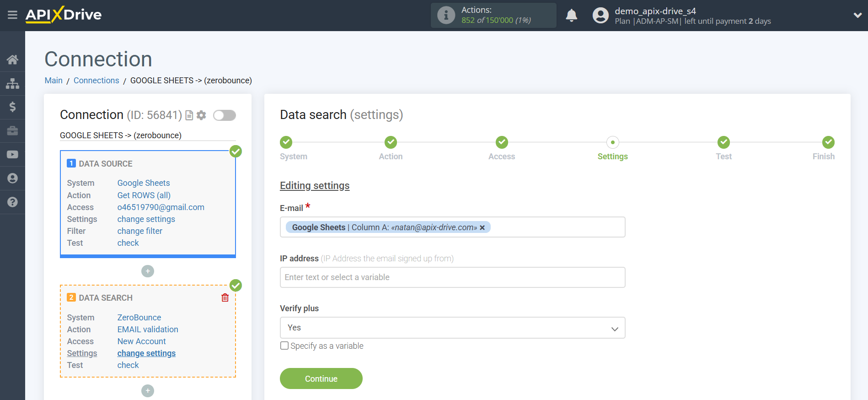
Task: Open Google Sheets system link
Action: coord(144,183)
